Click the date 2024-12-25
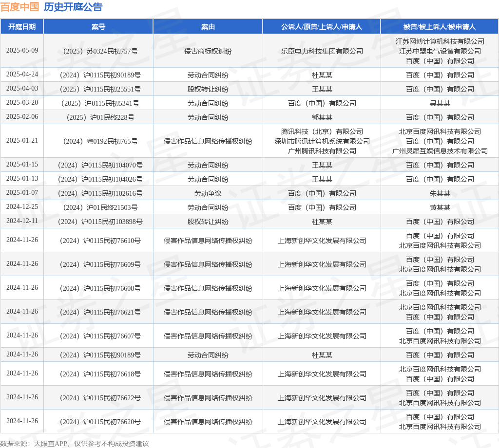The height and width of the screenshot is (448, 499). coord(22,206)
